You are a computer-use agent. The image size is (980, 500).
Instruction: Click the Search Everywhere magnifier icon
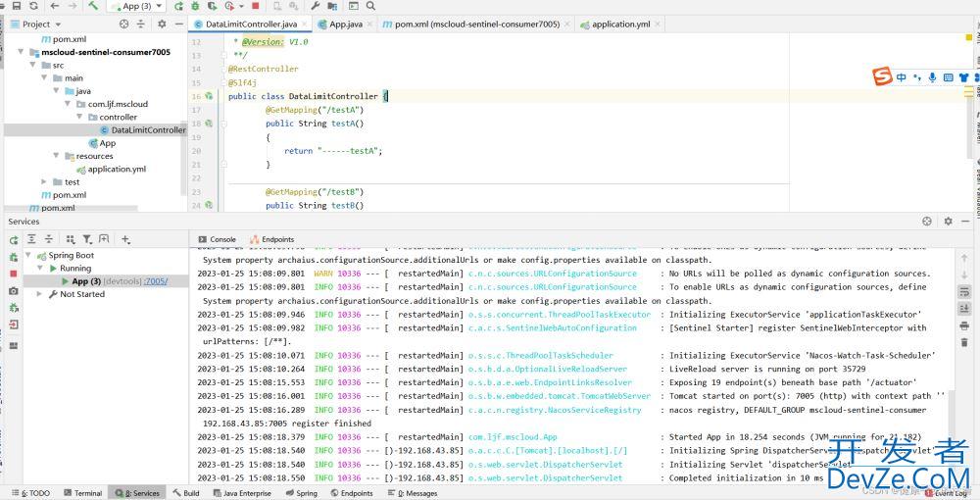(370, 6)
